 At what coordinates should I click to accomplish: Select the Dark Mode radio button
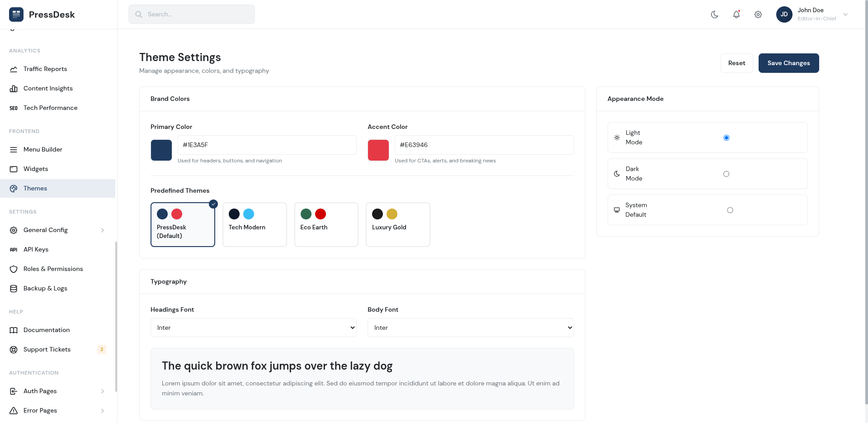coord(726,174)
